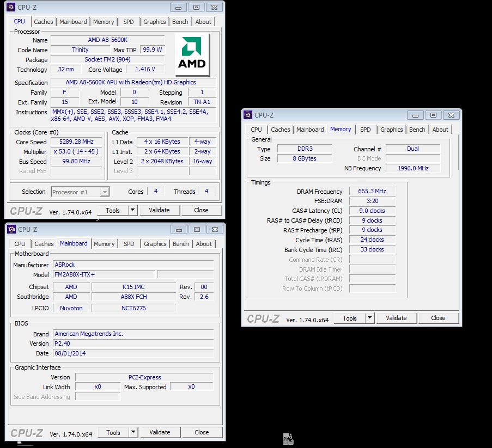Open Bench tab in the Mainboard window
Screen dimensions: 492x448
181,244
